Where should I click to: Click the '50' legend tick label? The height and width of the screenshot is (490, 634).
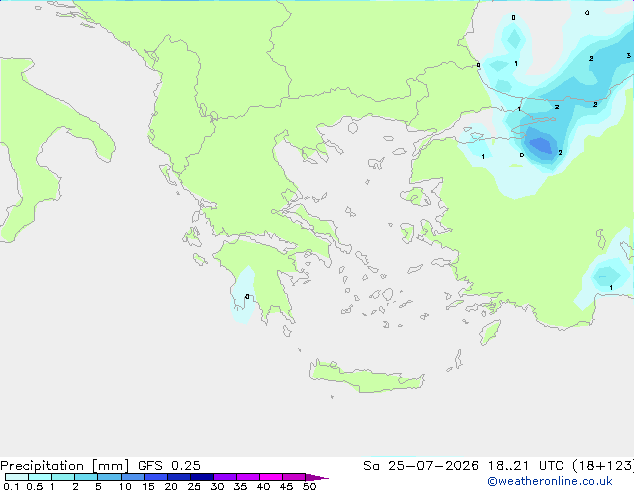tap(309, 486)
